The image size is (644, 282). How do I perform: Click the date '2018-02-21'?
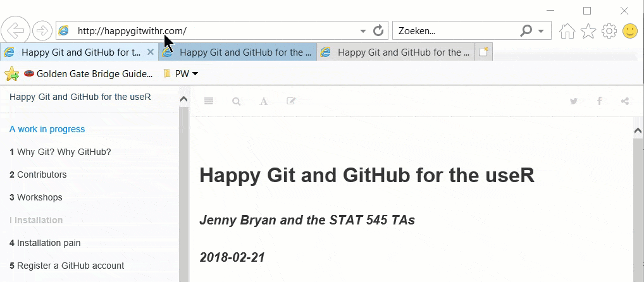(x=232, y=257)
